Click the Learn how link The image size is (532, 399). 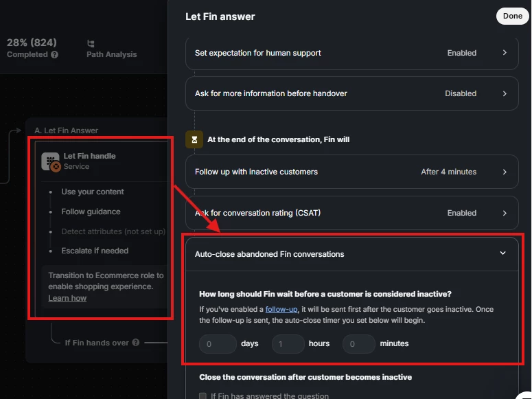[x=67, y=298]
